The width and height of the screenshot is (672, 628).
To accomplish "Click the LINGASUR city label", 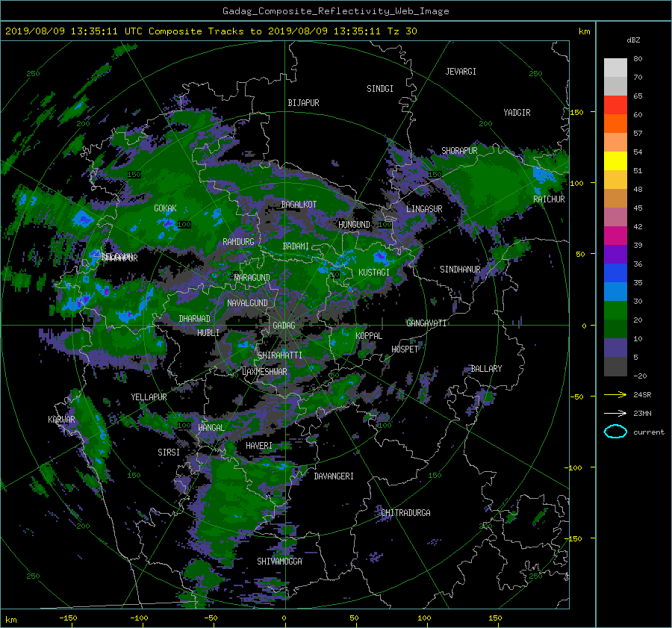I will 424,209.
